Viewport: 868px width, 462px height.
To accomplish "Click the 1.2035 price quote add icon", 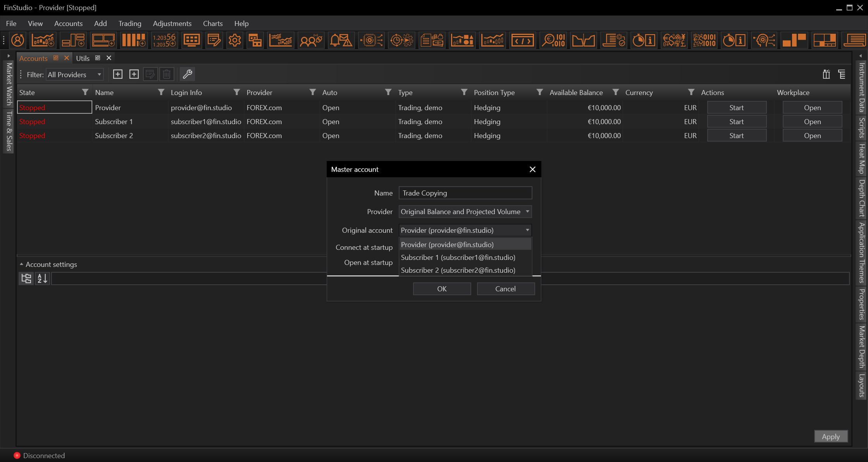I will (164, 40).
